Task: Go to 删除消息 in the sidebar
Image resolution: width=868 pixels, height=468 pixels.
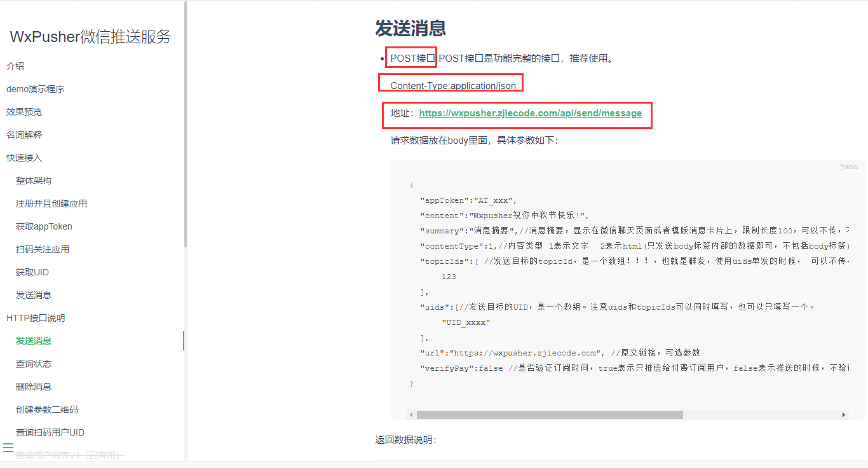Action: [x=34, y=387]
